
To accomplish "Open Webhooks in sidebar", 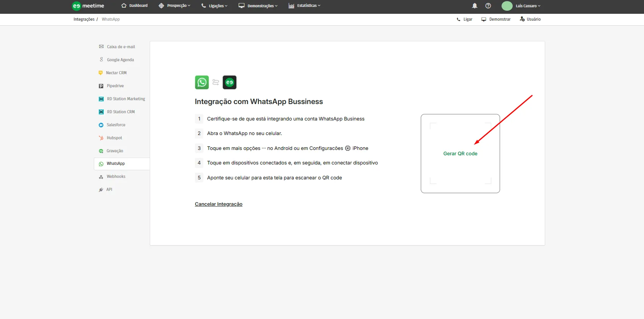I will point(116,177).
